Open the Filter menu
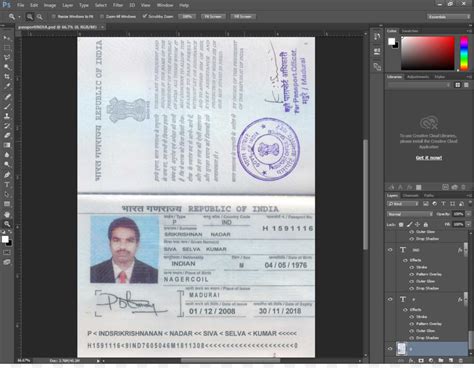 pos(118,5)
